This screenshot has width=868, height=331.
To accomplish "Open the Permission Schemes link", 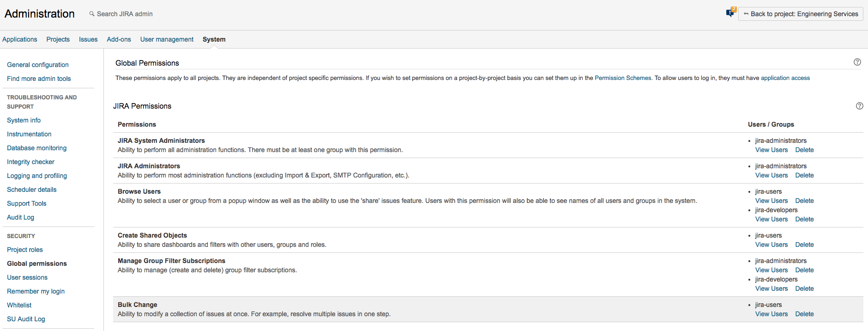I will [622, 78].
